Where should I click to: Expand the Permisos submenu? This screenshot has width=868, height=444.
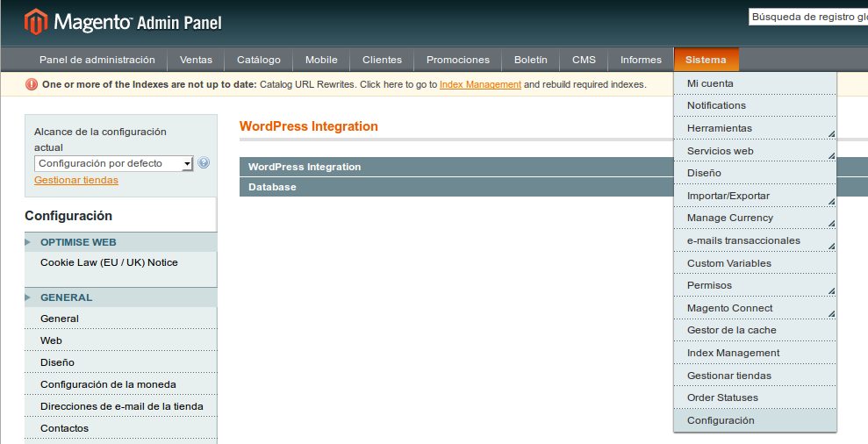755,285
